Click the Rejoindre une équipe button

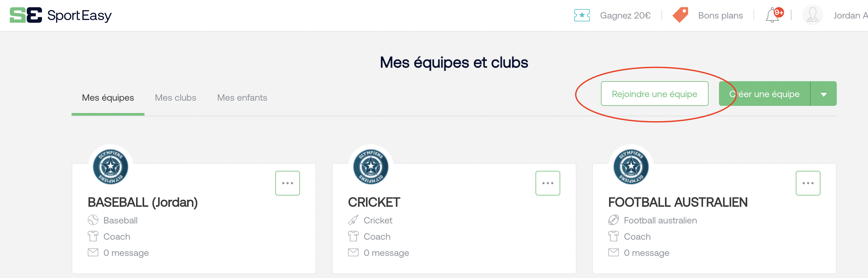tap(654, 94)
